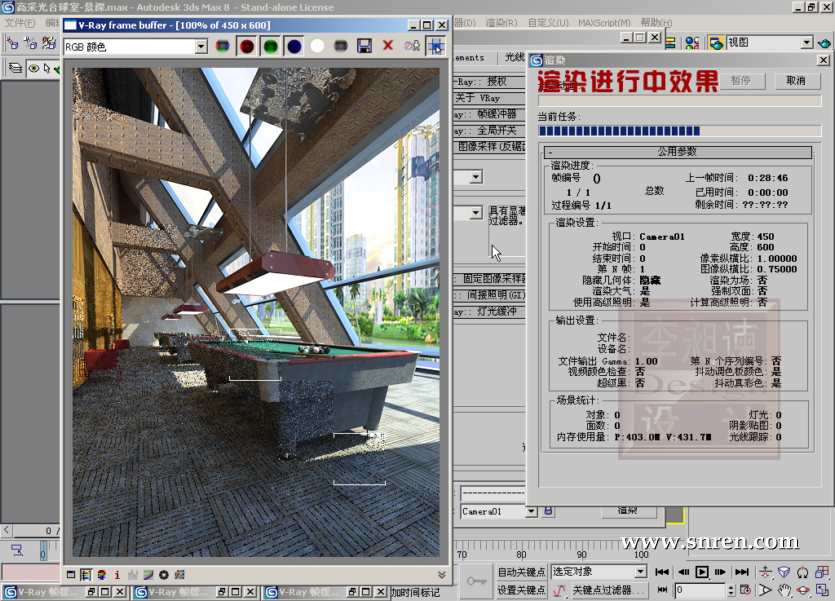Toggle exposure correction circle icon
The width and height of the screenshot is (835, 601).
tap(163, 574)
